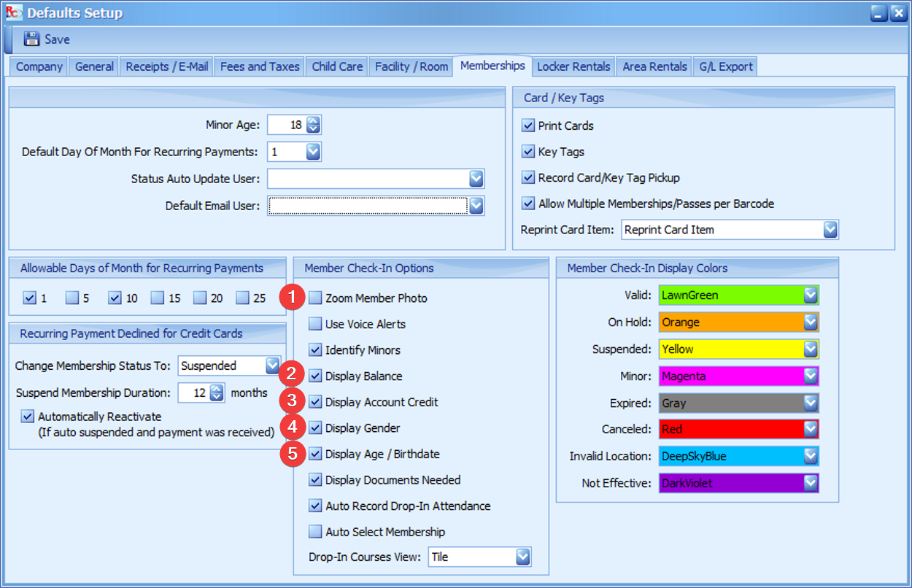Select the Facility / Room tab
This screenshot has height=588, width=912.
click(411, 66)
